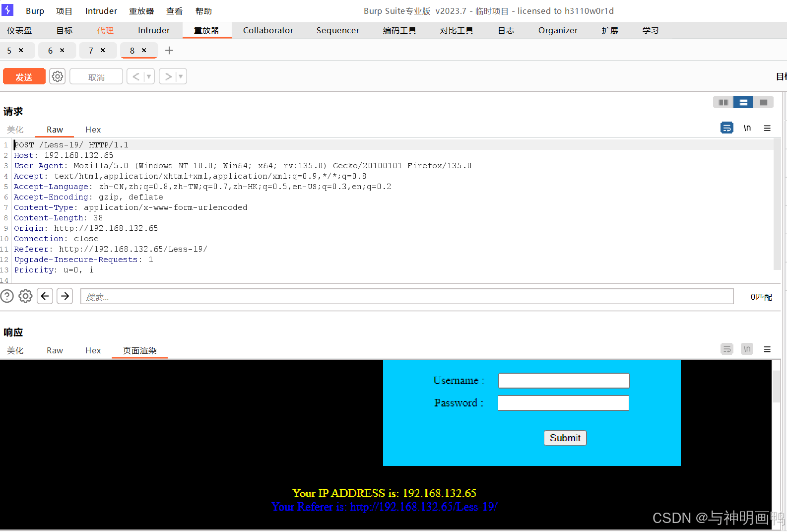Viewport: 787px width, 532px height.
Task: Switch response view to Hex tab
Action: click(x=93, y=350)
